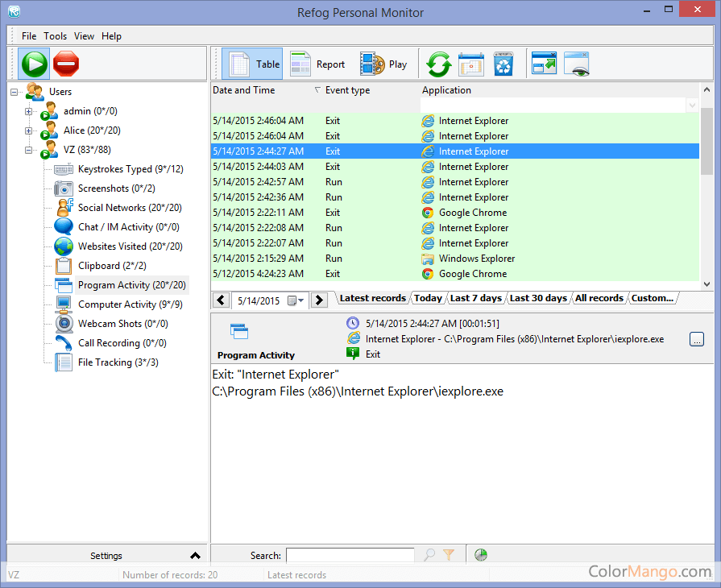Click the eye hide-window toolbar icon
Image resolution: width=721 pixels, height=588 pixels.
tap(577, 64)
